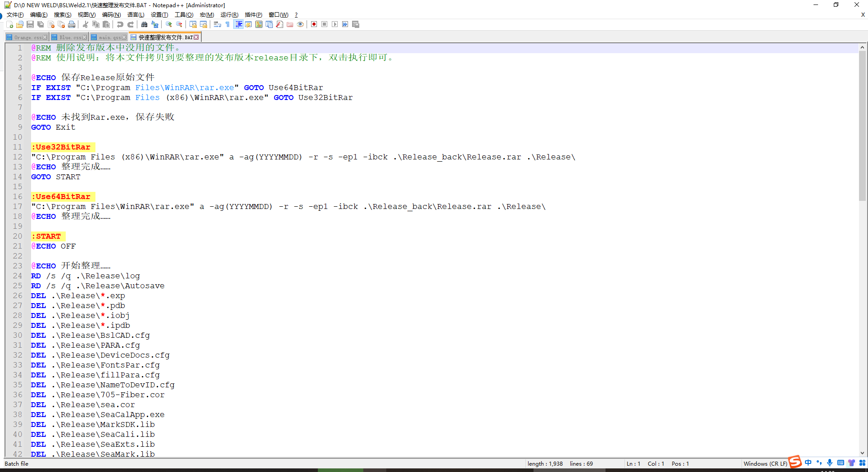Close the 快速整理发布文件.BAT tab
Screen dimensions: 868x472
pyautogui.click(x=196, y=37)
